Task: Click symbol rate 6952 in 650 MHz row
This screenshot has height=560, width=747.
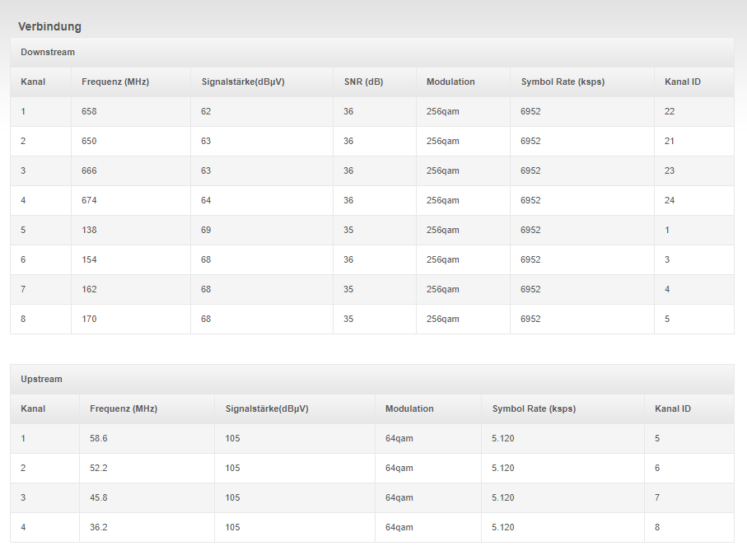Action: pyautogui.click(x=530, y=141)
